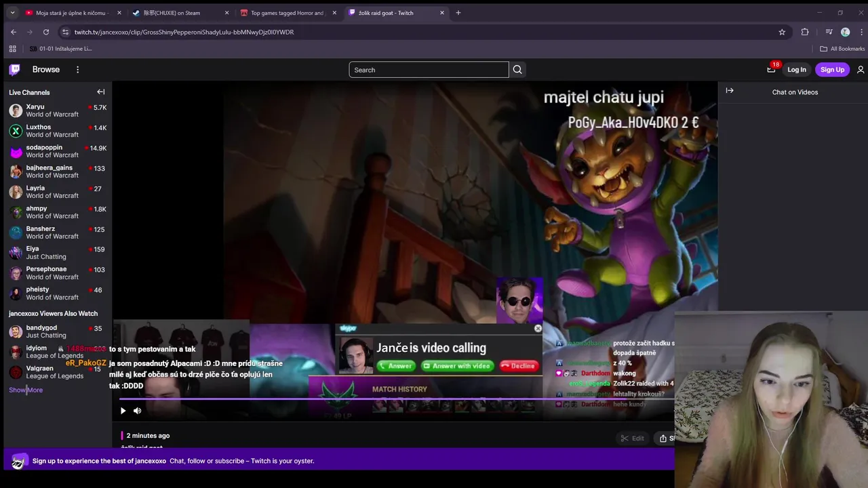Click the magnifier search button
This screenshot has height=488, width=868.
coord(517,70)
